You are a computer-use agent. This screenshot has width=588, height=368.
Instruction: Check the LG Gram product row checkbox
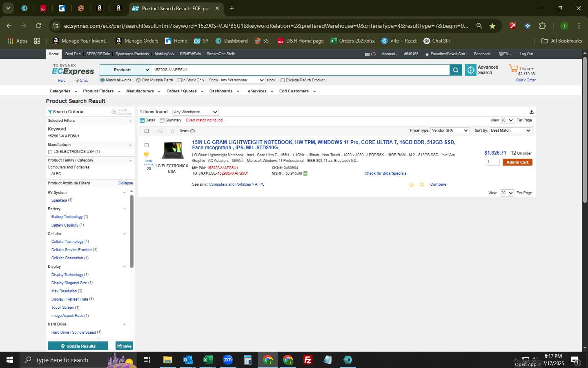coord(147,145)
